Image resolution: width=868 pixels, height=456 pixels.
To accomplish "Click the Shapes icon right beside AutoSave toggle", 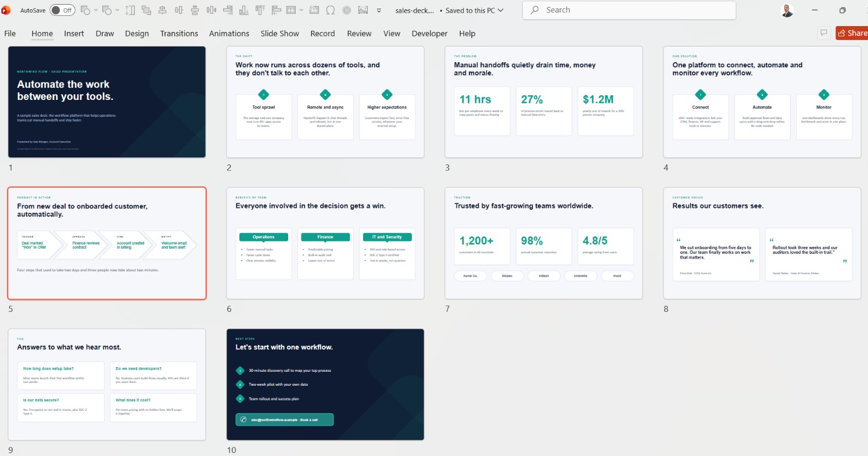I will (x=85, y=10).
